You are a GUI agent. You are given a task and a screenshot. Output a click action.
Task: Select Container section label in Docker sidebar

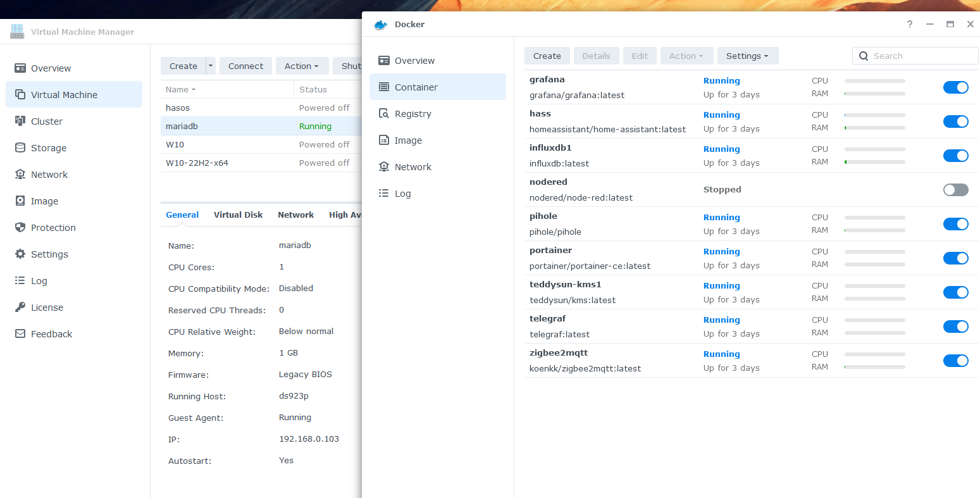[x=416, y=87]
